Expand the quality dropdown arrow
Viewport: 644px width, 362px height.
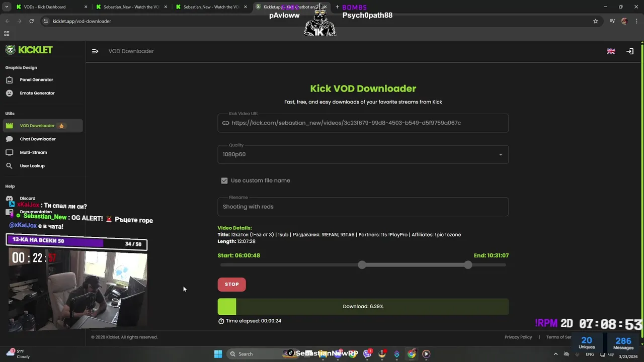500,154
